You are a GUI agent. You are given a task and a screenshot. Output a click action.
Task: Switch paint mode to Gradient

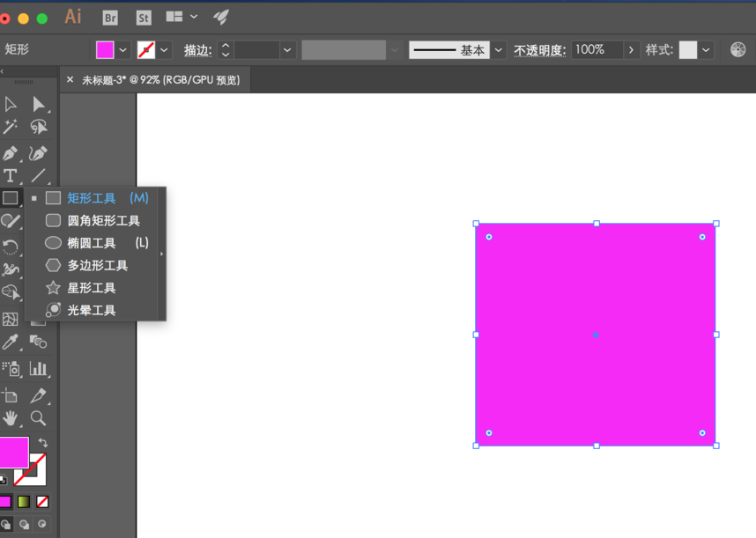24,502
